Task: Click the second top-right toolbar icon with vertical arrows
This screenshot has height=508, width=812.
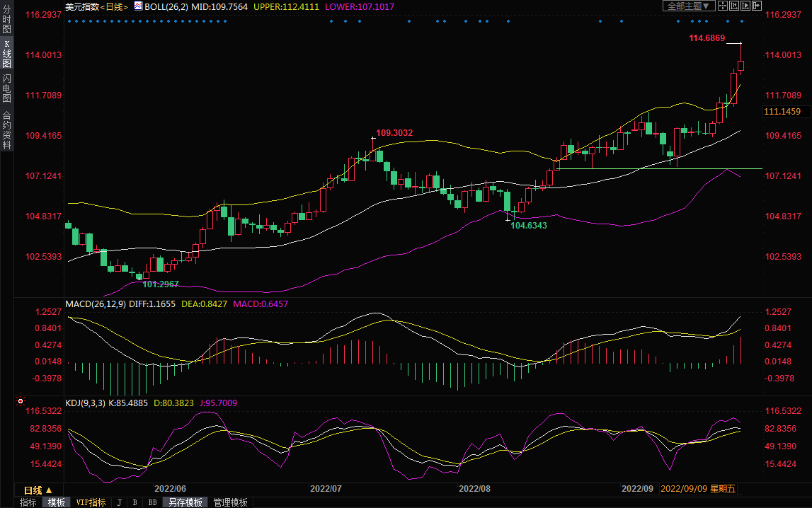Action: (734, 6)
